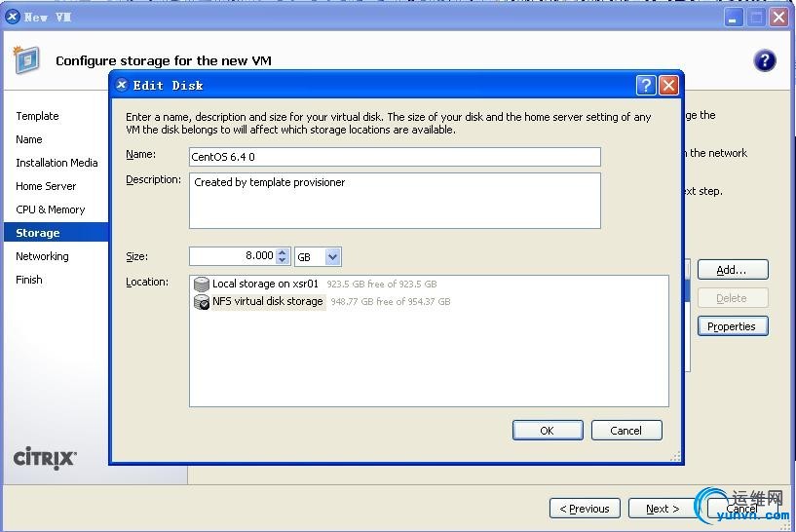This screenshot has width=796, height=532.
Task: Confirm Edit Disk with OK button
Action: 548,431
